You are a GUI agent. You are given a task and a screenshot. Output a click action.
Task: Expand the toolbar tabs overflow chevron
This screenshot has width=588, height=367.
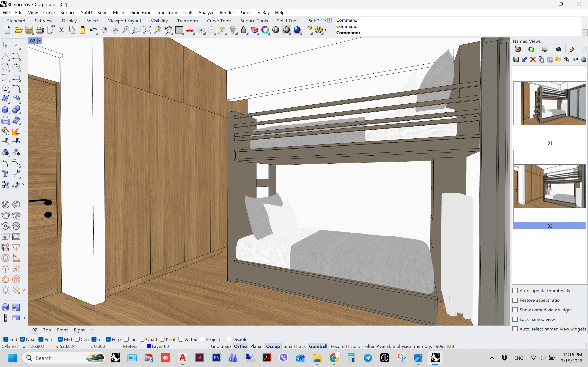(x=324, y=20)
